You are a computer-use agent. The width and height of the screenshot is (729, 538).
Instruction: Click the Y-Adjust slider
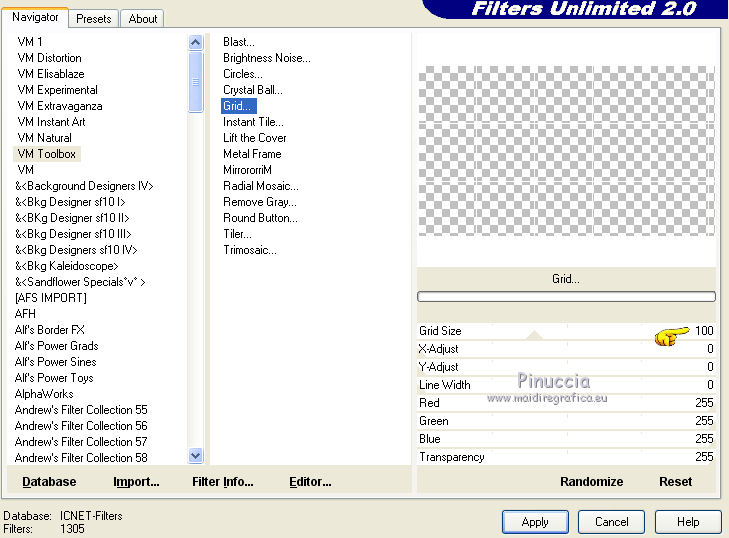click(566, 367)
